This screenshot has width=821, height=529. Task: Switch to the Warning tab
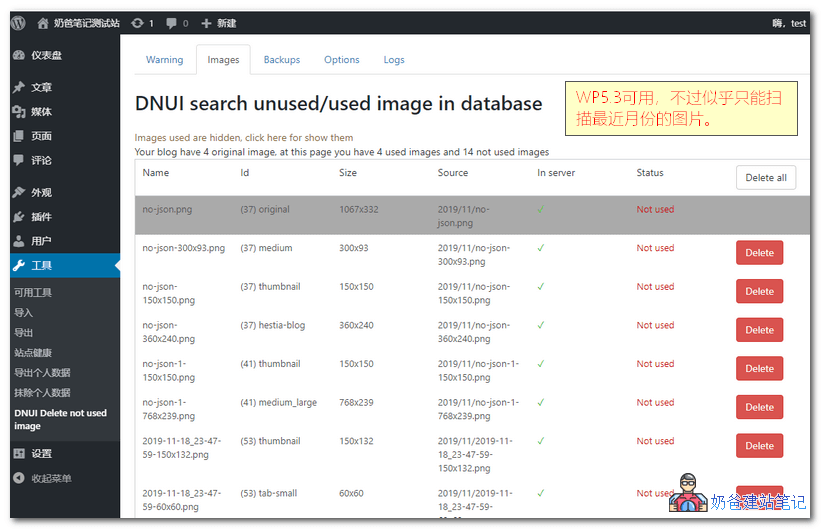coord(164,60)
